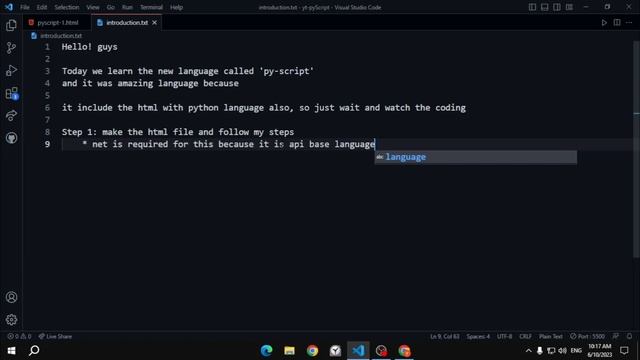
Task: Open the File menu
Action: pos(25,7)
